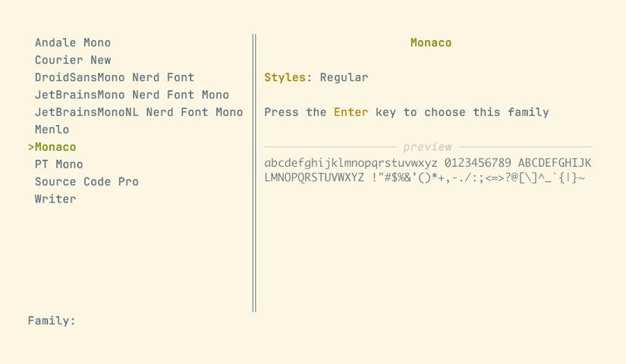The image size is (626, 364).
Task: Click the > selection marker beside Monaco
Action: 31,147
